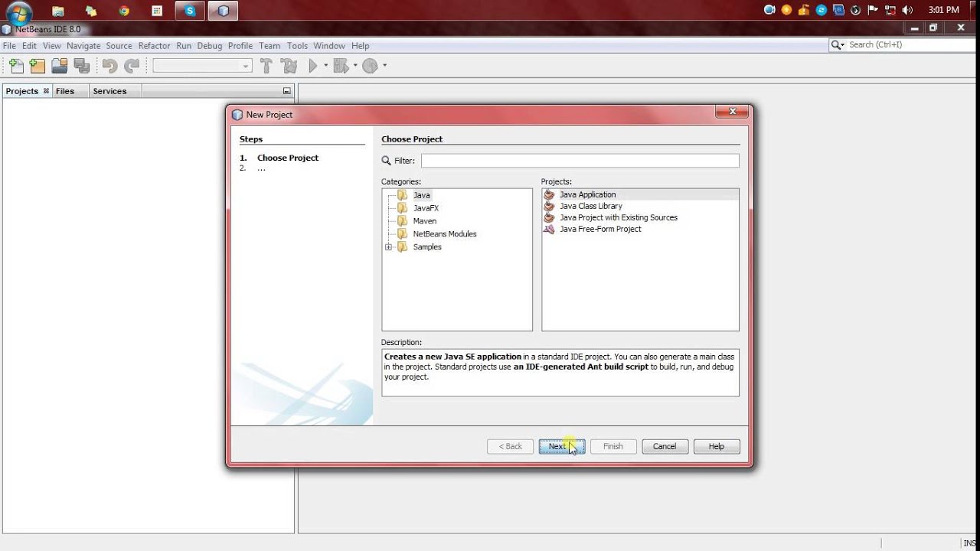Open the Team menu
The image size is (980, 551).
[x=269, y=46]
